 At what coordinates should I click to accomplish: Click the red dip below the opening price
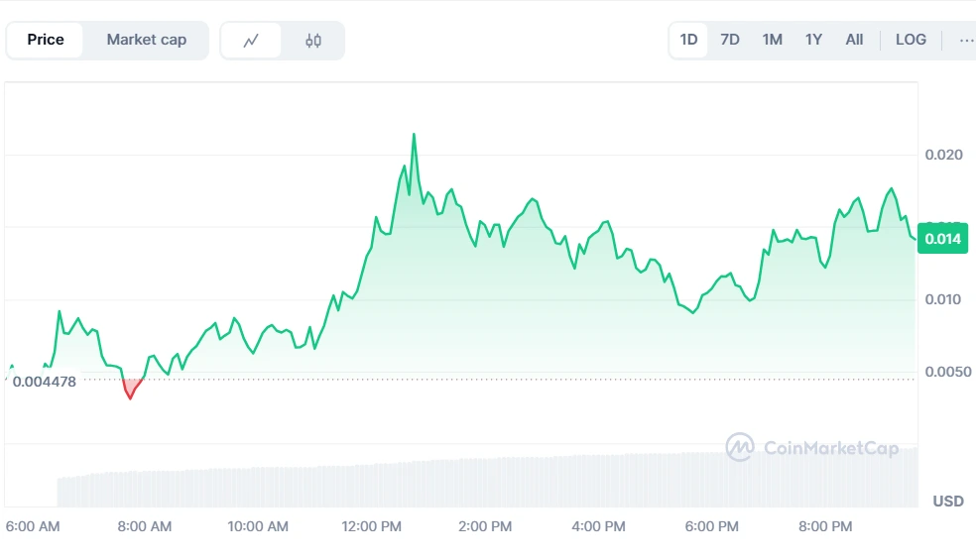[131, 389]
